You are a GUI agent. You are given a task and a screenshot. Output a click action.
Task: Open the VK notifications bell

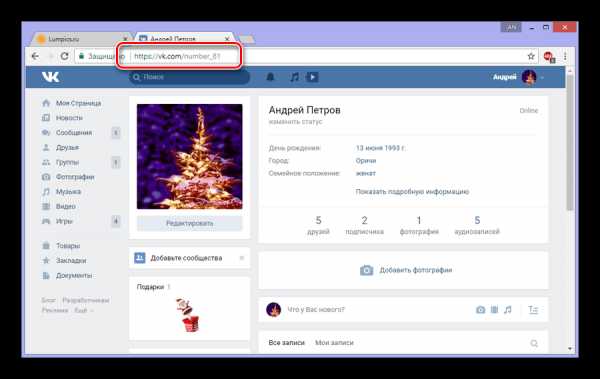click(x=270, y=77)
